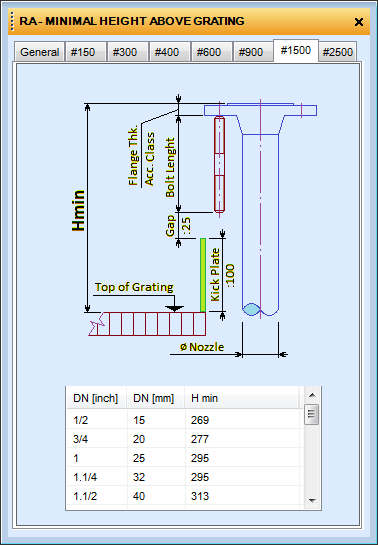378x545 pixels.
Task: Click the table scrollbar down arrow
Action: coord(312,501)
